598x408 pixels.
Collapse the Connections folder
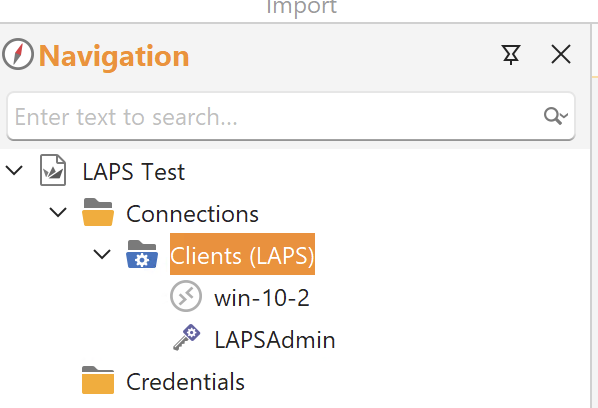[58, 212]
